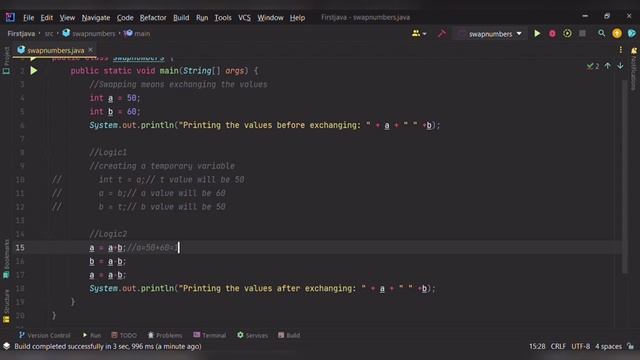Close the swapnumbers.java tab
This screenshot has height=360, width=640.
[x=91, y=50]
